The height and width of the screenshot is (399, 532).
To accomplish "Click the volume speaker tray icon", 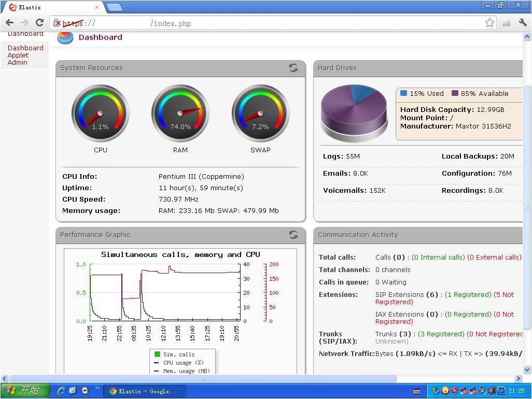I will [x=492, y=391].
